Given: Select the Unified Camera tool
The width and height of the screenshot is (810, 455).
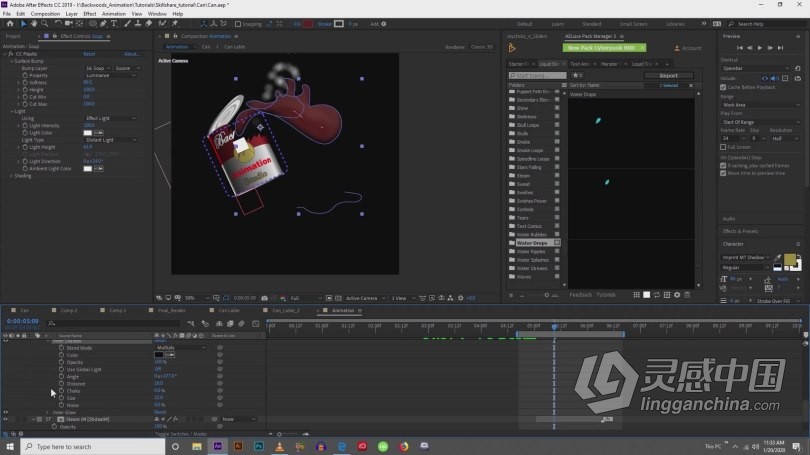Looking at the screenshot, I should [68, 24].
